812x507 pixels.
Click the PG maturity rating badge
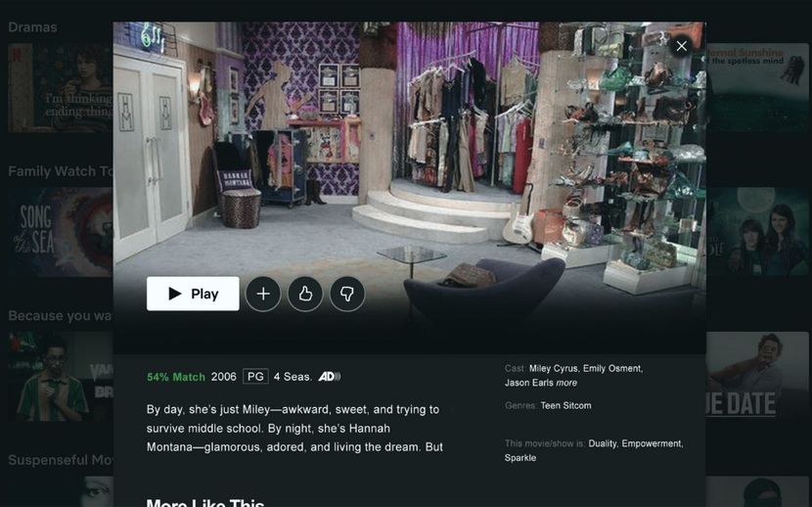(255, 376)
